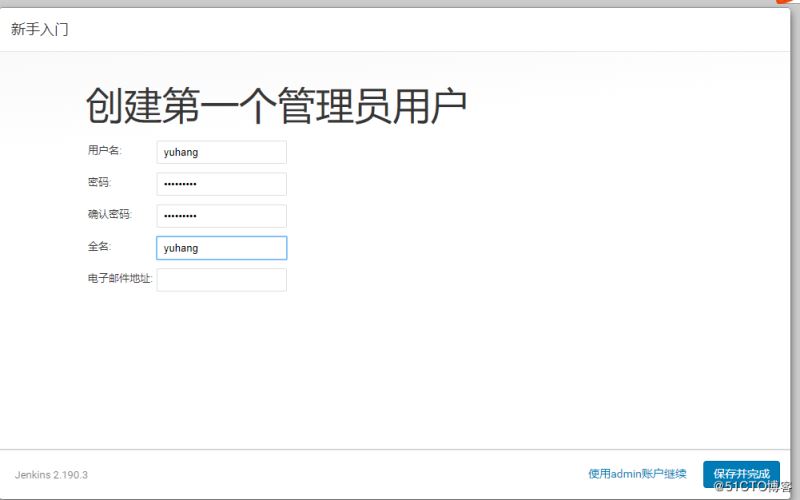Click the 创建第一个管理员用户 heading
This screenshot has height=500, width=800.
coord(276,106)
